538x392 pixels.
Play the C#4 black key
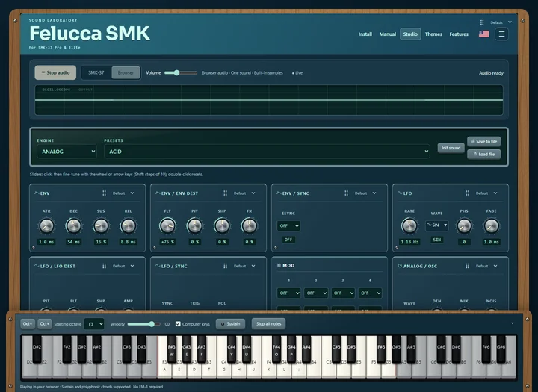[x=232, y=349]
